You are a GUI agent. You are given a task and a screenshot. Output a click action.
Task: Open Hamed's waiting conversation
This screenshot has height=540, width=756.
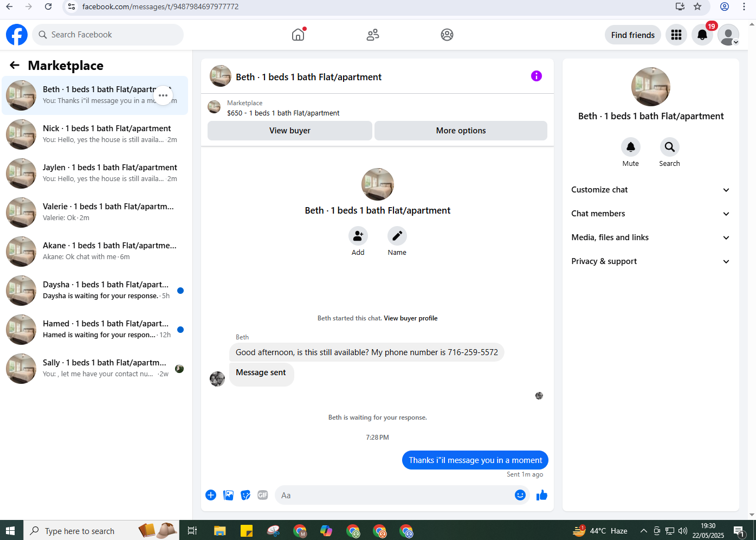(x=95, y=330)
